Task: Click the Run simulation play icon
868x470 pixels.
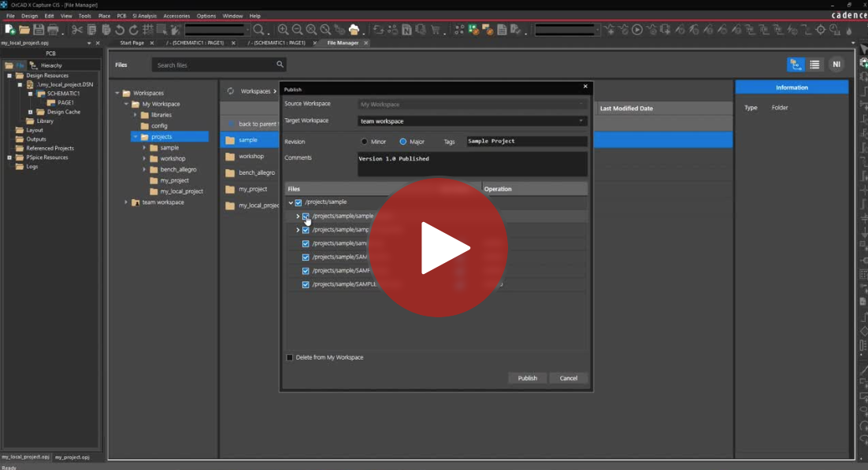Action: [x=637, y=30]
